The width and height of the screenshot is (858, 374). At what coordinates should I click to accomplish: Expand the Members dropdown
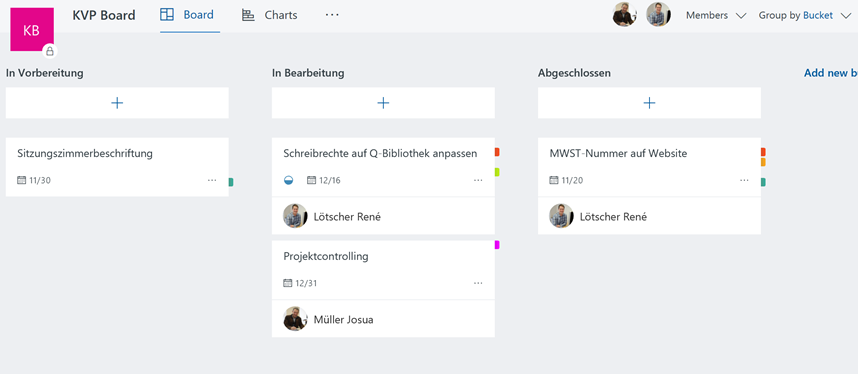point(716,15)
